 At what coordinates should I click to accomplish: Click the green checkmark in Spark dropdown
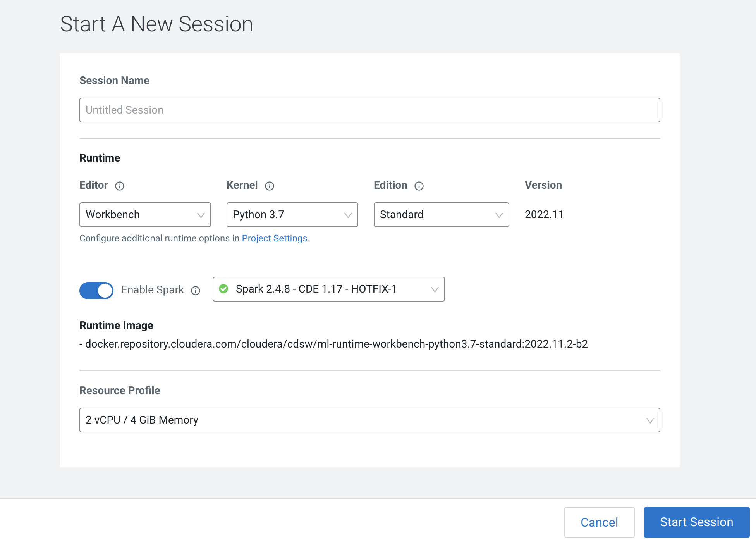(223, 289)
